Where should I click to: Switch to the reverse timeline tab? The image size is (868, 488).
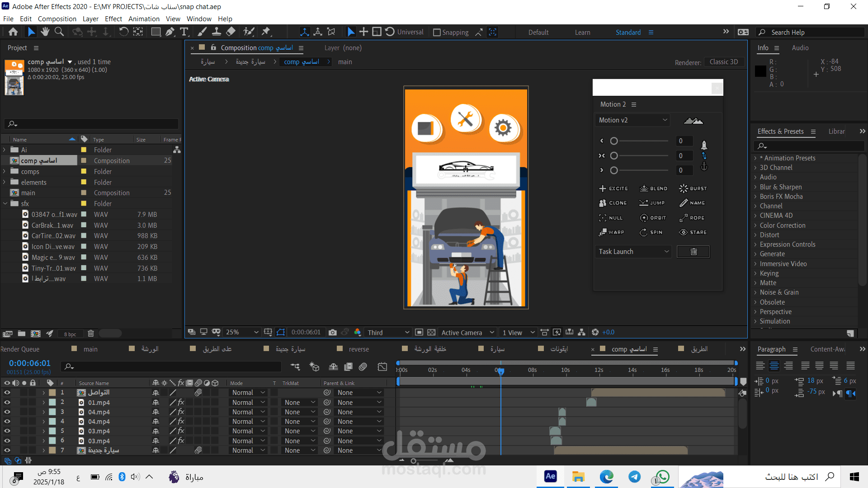(x=359, y=349)
